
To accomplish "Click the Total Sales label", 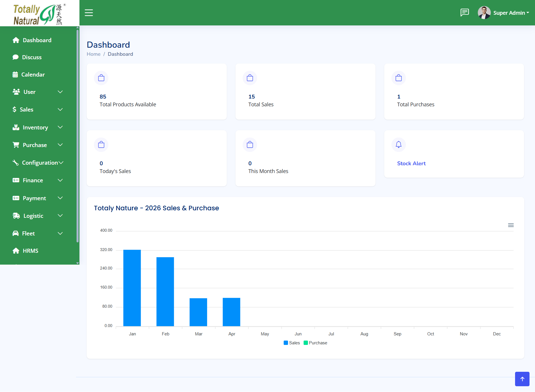I will 261,105.
